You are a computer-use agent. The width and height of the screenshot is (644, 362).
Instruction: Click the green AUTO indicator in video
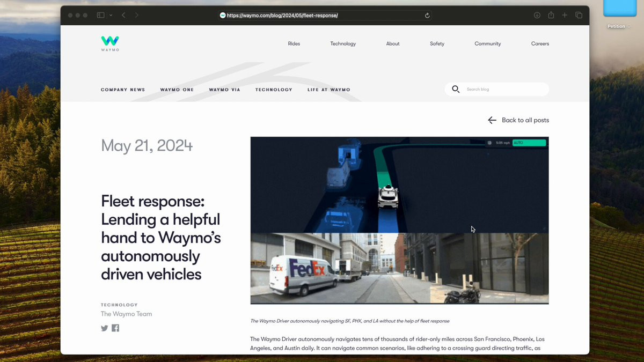click(529, 143)
